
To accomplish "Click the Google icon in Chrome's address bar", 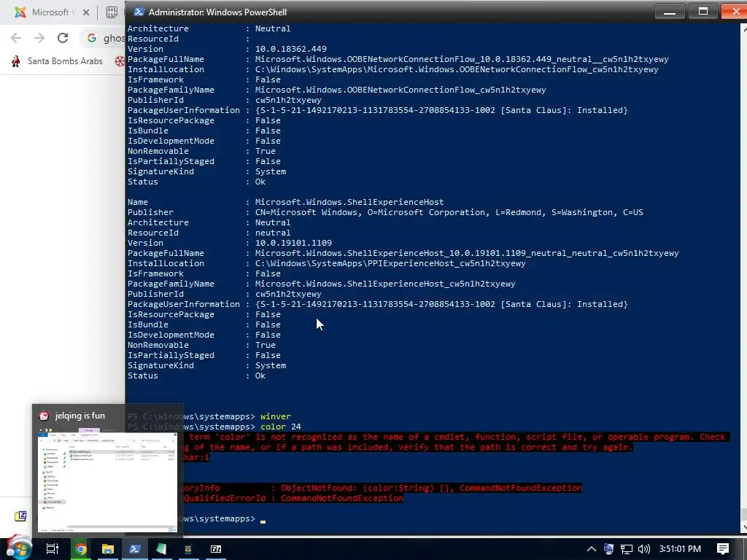I will [x=92, y=38].
